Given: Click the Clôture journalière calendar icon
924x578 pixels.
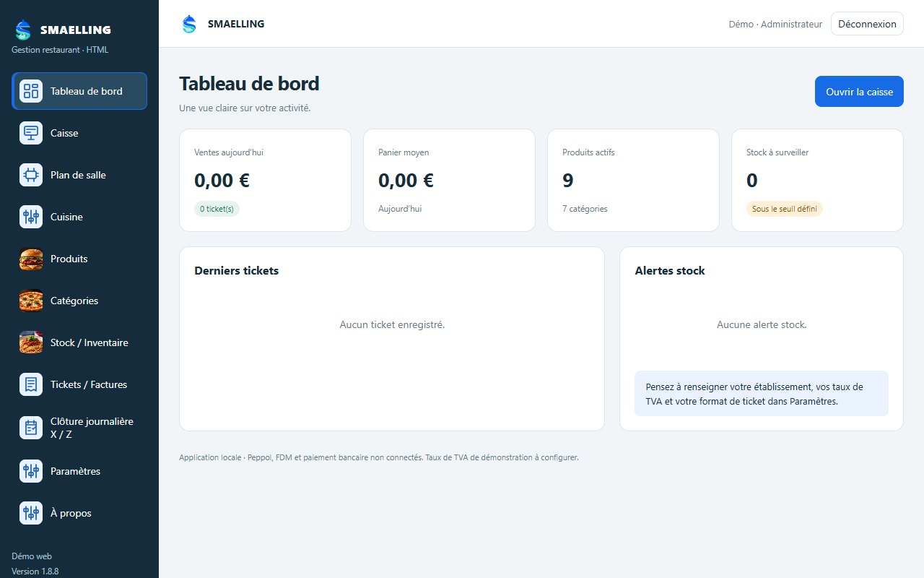Looking at the screenshot, I should tap(31, 428).
